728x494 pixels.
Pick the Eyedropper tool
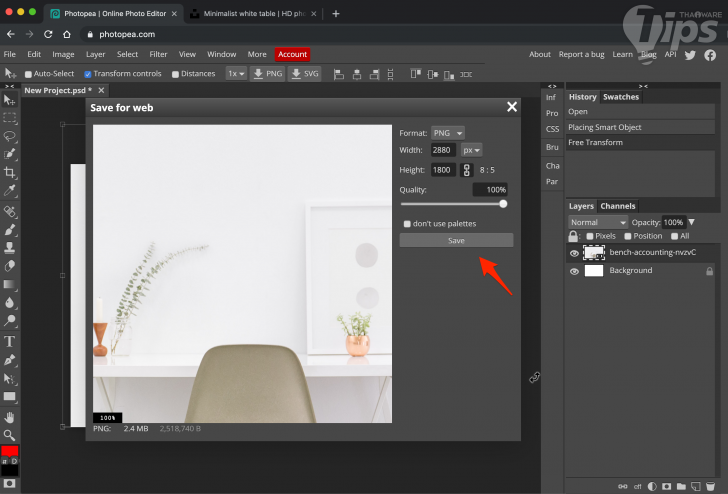click(x=10, y=190)
